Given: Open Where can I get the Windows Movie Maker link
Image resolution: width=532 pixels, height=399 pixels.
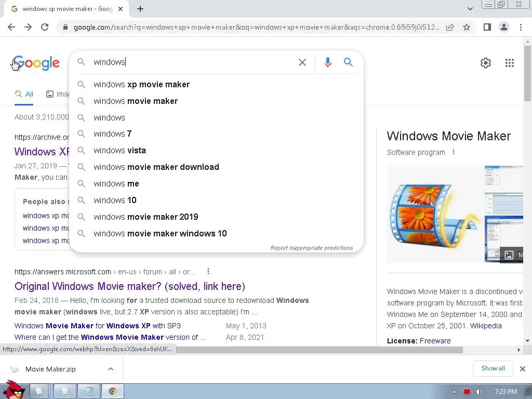Looking at the screenshot, I should [110, 337].
